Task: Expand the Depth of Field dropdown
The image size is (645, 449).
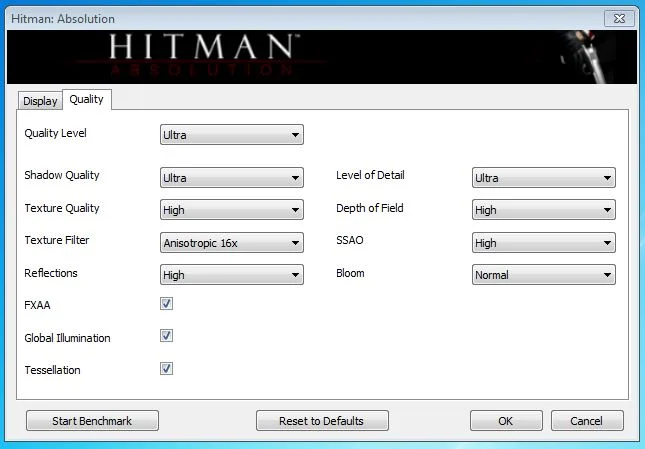Action: tap(543, 210)
